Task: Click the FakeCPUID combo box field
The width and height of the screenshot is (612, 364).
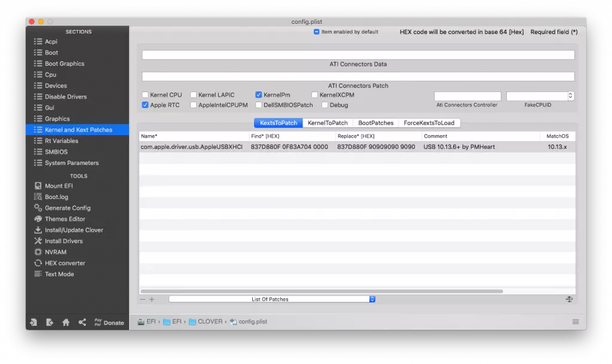Action: [x=537, y=96]
